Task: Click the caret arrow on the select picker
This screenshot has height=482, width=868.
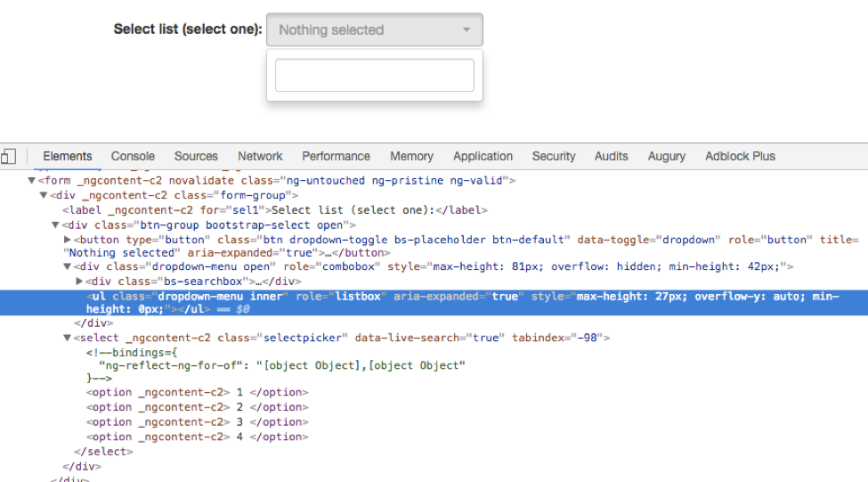Action: (x=466, y=30)
